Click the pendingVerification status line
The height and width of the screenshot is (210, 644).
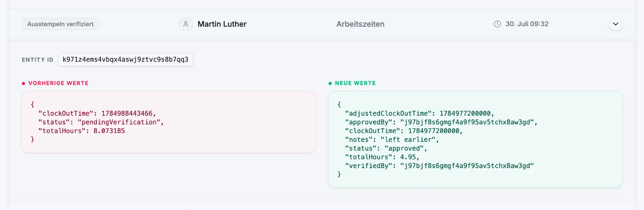pyautogui.click(x=101, y=122)
